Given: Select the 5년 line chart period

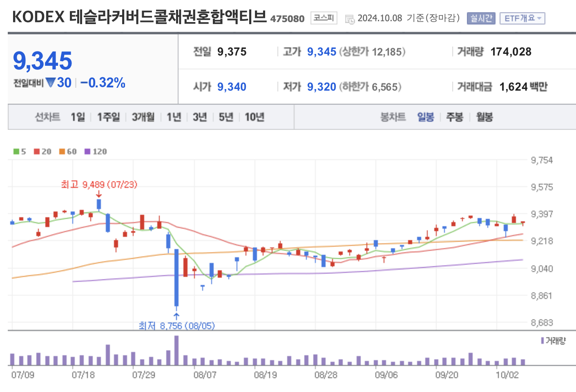Looking at the screenshot, I should 226,117.
